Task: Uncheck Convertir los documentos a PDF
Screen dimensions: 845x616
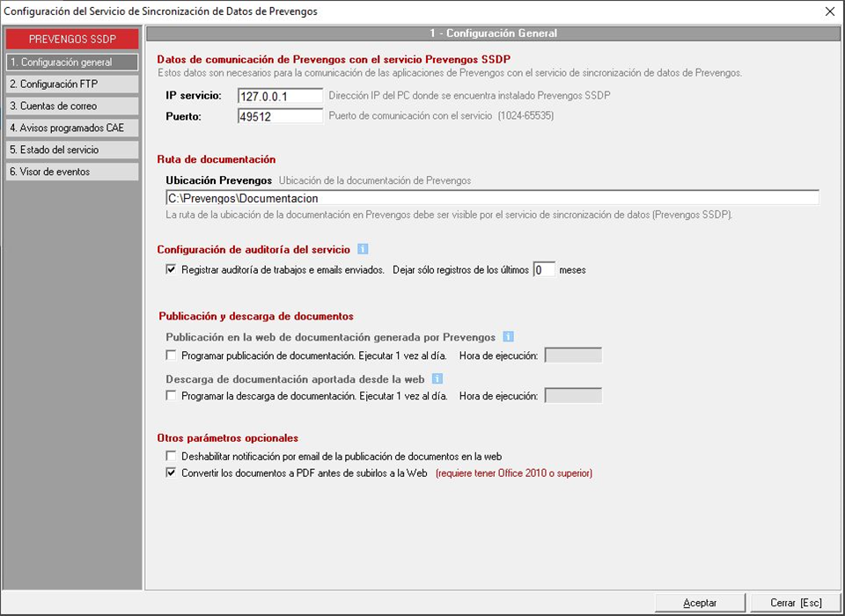Action: click(172, 473)
